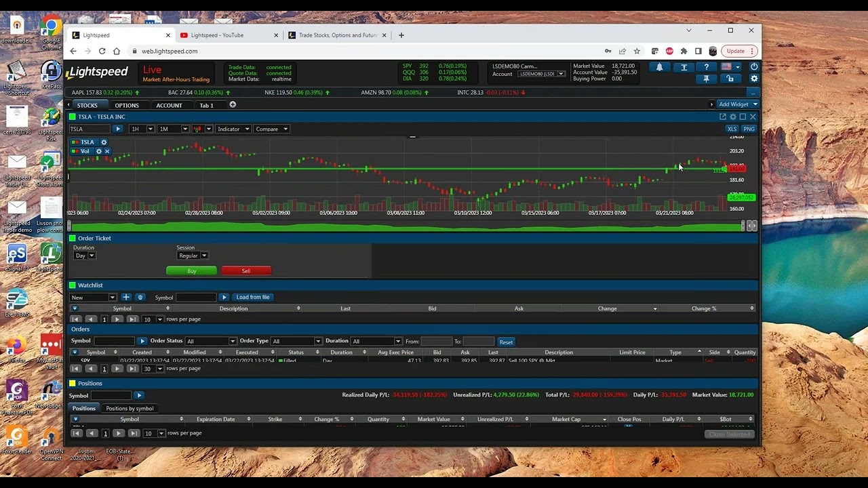Reset the Orders filters
This screenshot has width=868, height=488.
point(506,342)
